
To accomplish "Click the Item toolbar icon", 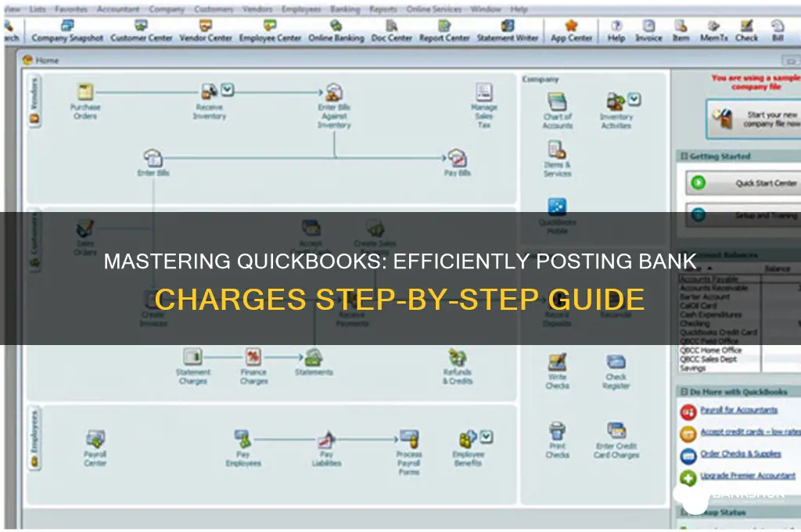I will coord(681,31).
